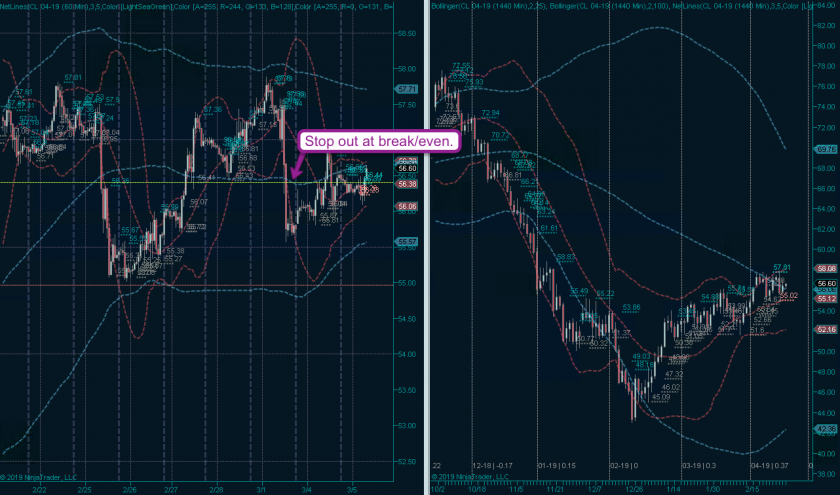Click the 76.00 axis label on daily chart

[826, 86]
